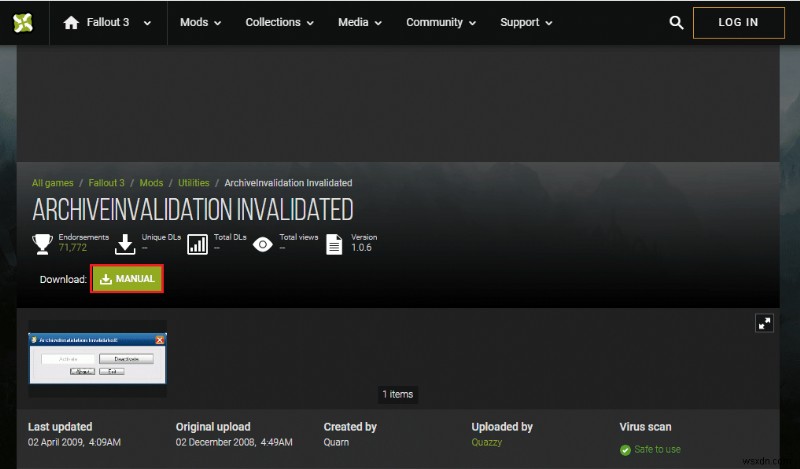800x469 pixels.
Task: Click the Safe to use text
Action: (x=657, y=450)
